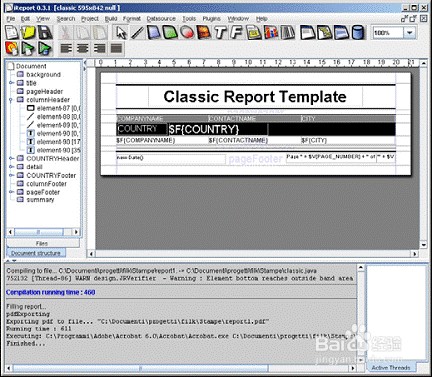Select the Static text T tool
Screen dimensions: 432x377
tap(220, 33)
